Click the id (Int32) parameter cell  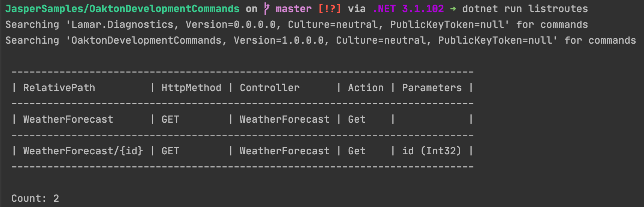click(432, 151)
